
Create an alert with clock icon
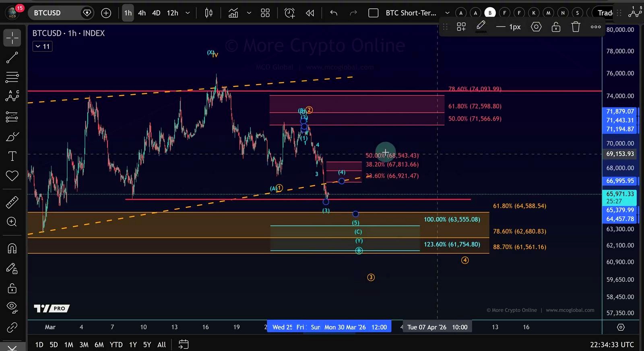289,13
